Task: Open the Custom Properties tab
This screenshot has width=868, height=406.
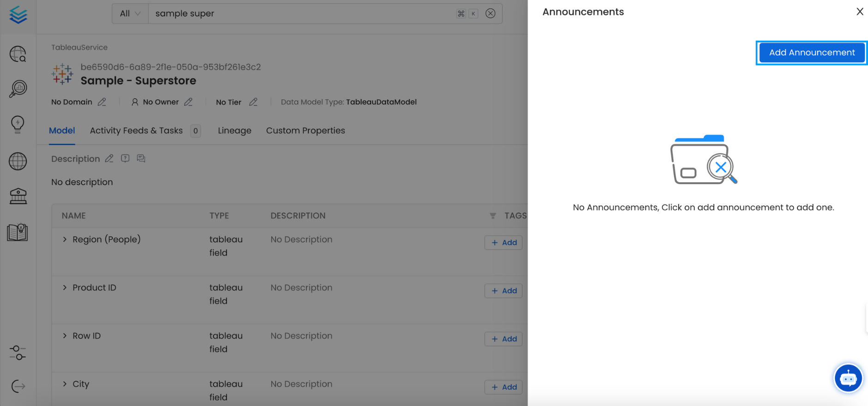Action: (305, 131)
